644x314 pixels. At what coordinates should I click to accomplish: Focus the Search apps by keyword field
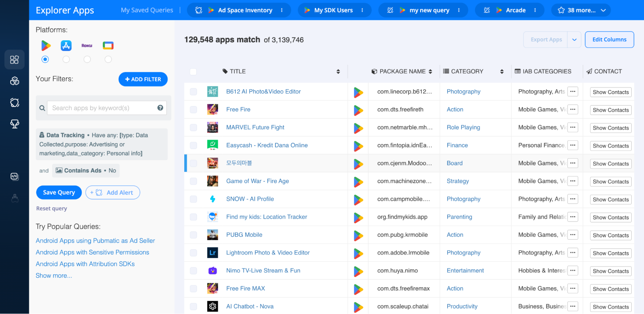click(107, 108)
